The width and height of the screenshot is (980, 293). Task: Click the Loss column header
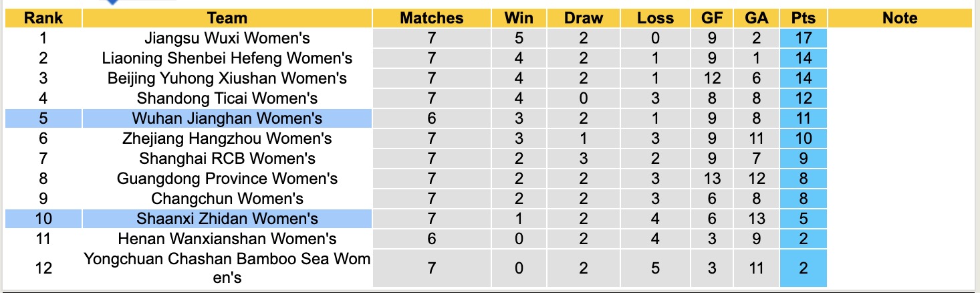click(654, 18)
